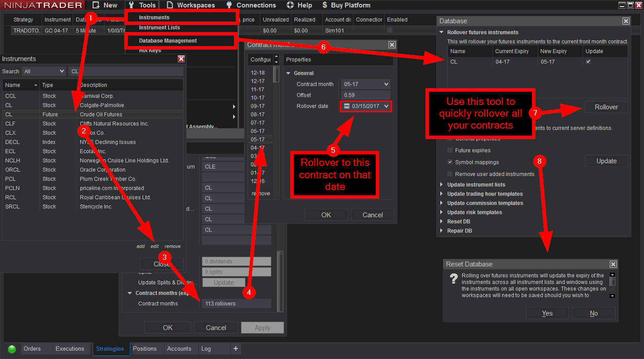Click the Tools wrench icon in menu bar
Screen dimensions: 644x359
(131, 5)
